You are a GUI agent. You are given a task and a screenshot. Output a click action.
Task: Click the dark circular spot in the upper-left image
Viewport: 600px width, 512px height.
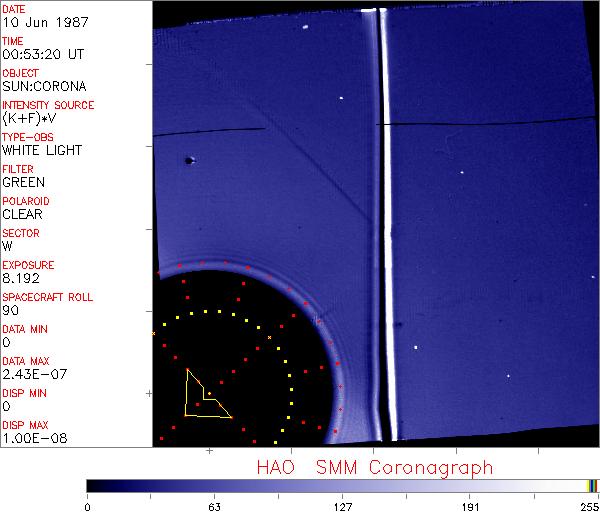coord(188,159)
